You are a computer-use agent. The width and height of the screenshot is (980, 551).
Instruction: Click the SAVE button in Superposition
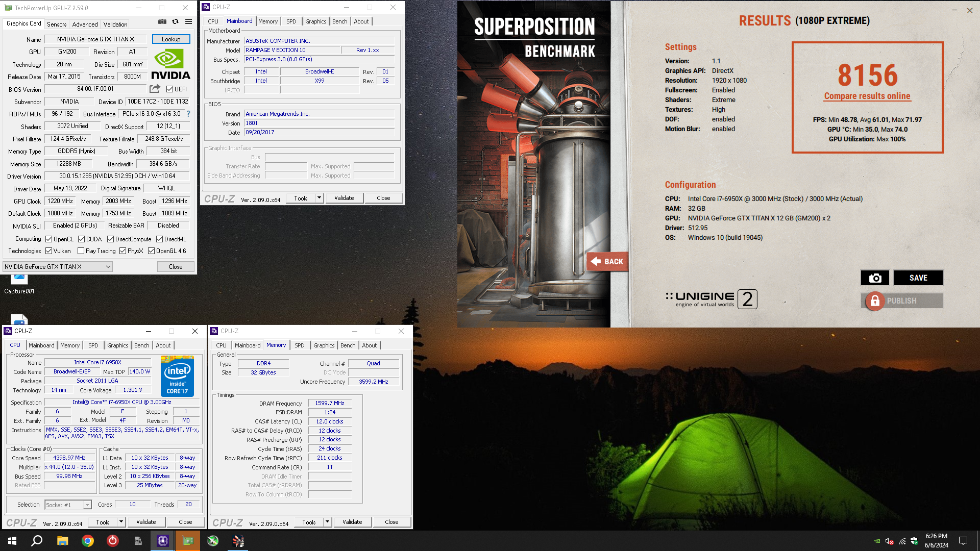(x=918, y=278)
